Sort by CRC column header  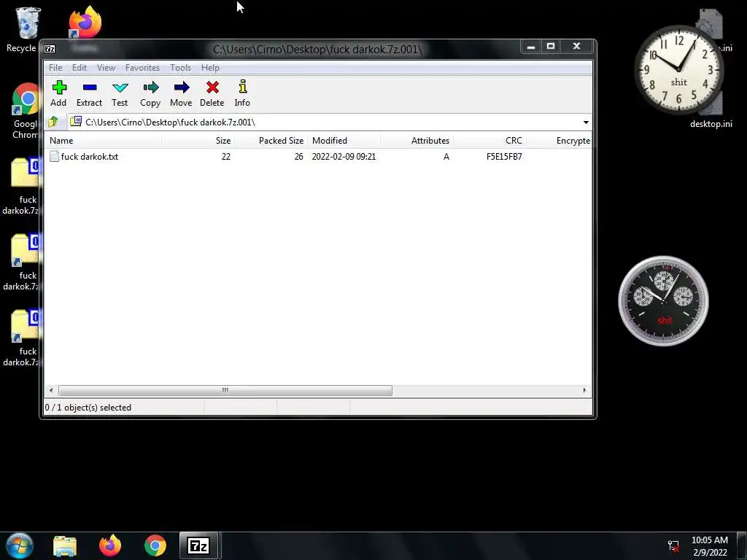(x=489, y=141)
